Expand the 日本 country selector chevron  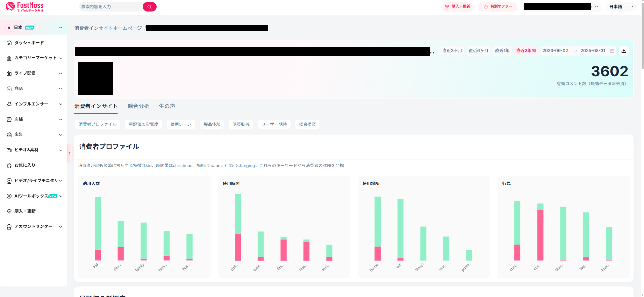click(61, 28)
